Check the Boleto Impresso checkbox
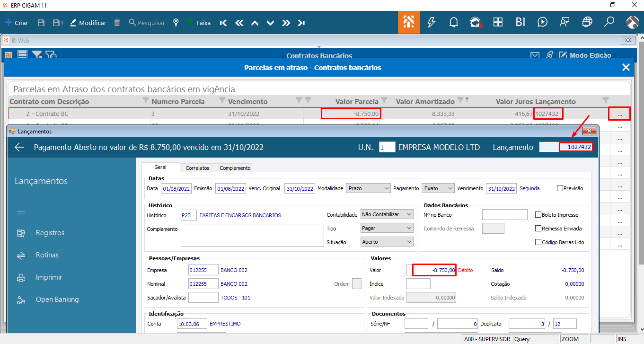This screenshot has width=644, height=344. click(538, 214)
